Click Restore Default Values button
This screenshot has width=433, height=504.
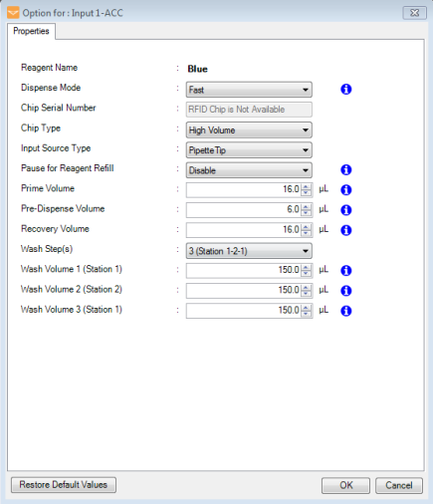(x=64, y=485)
